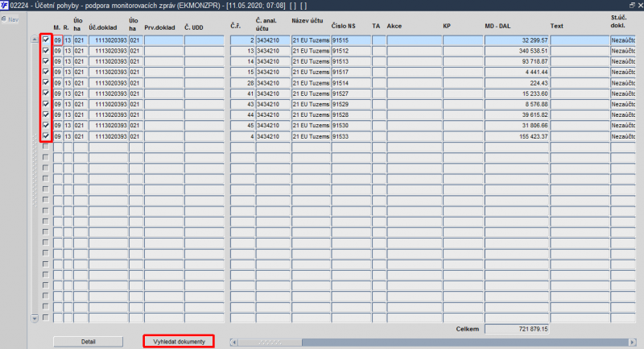Select the amount 32 299.57
Image resolution: width=644 pixels, height=349 pixels.
pos(517,40)
